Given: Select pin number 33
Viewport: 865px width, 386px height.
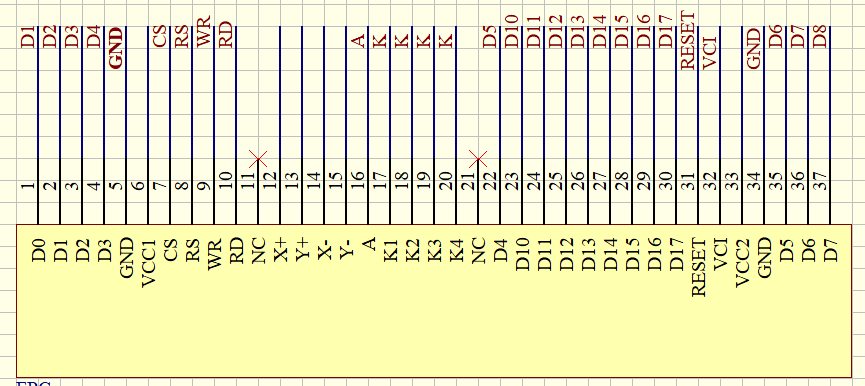Looking at the screenshot, I should point(733,180).
